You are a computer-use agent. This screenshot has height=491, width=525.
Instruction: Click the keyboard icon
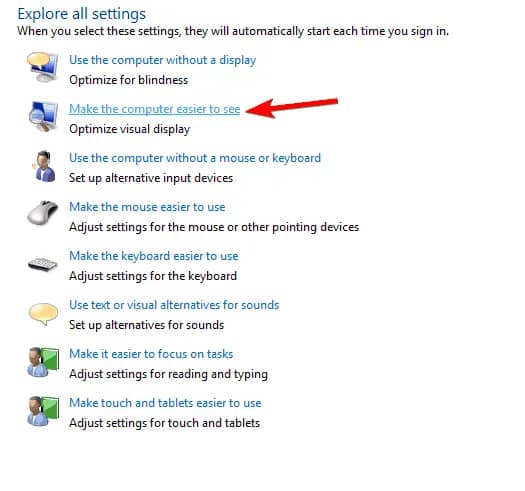point(43,265)
